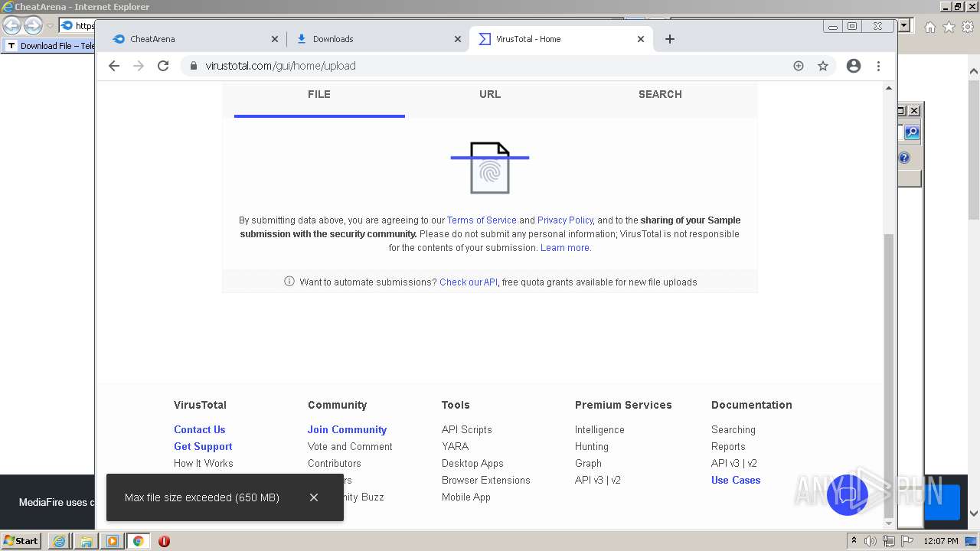Open the Graph premium link
The width and height of the screenshot is (980, 551).
(588, 463)
